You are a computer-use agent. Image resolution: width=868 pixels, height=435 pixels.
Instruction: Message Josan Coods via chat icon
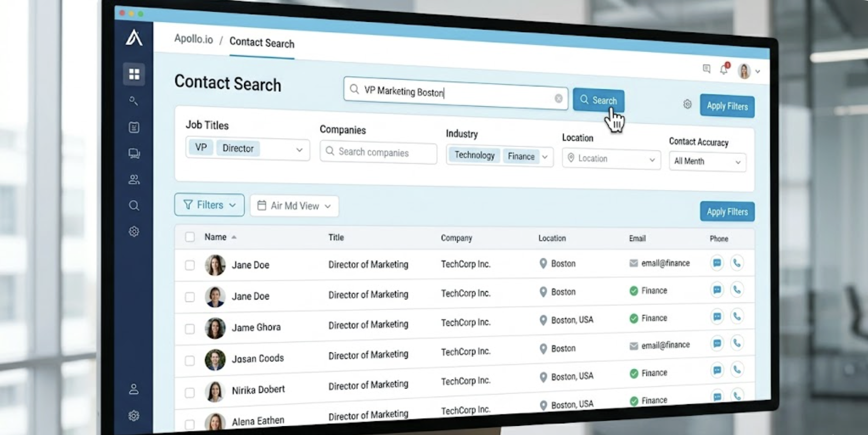[x=717, y=344]
